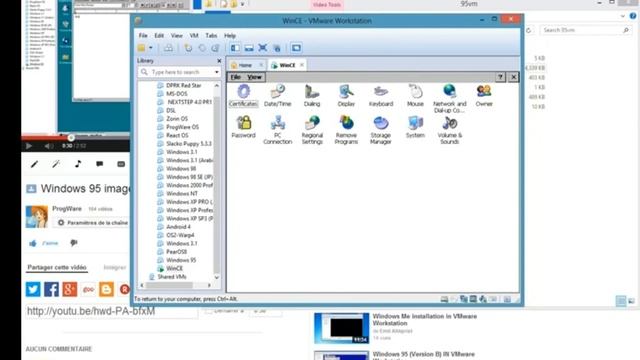Open the VMware View menu
Image resolution: width=640 pixels, height=360 pixels.
click(176, 36)
